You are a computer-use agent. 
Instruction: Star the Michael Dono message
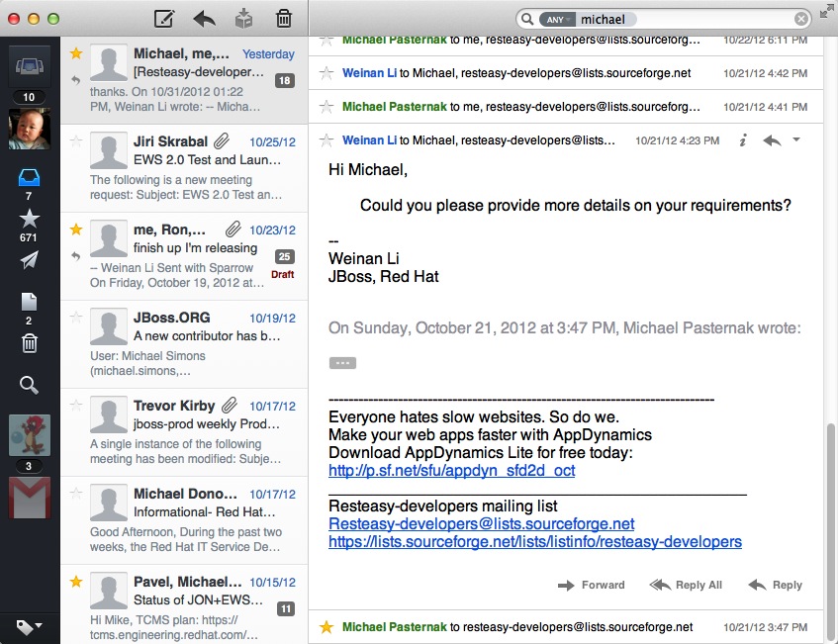(x=76, y=494)
